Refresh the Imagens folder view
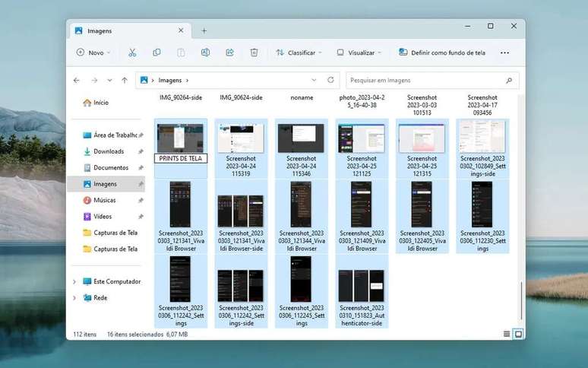 point(330,80)
